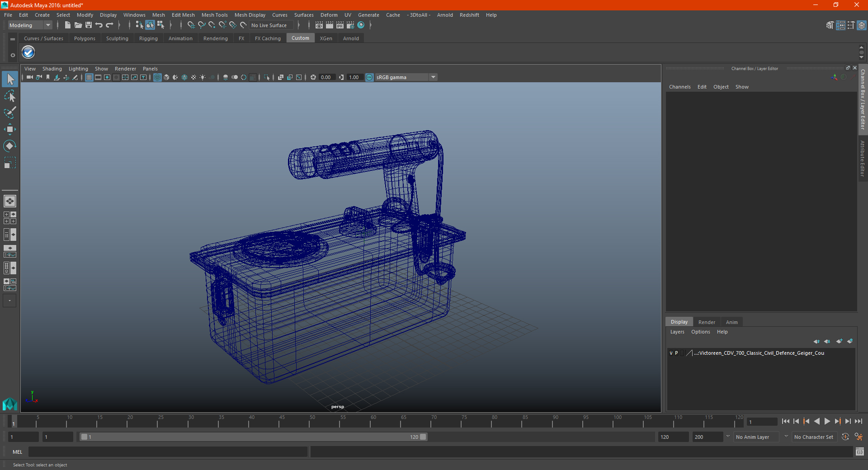Switch to the Rigging shelf tab
The image size is (868, 470).
tap(148, 38)
